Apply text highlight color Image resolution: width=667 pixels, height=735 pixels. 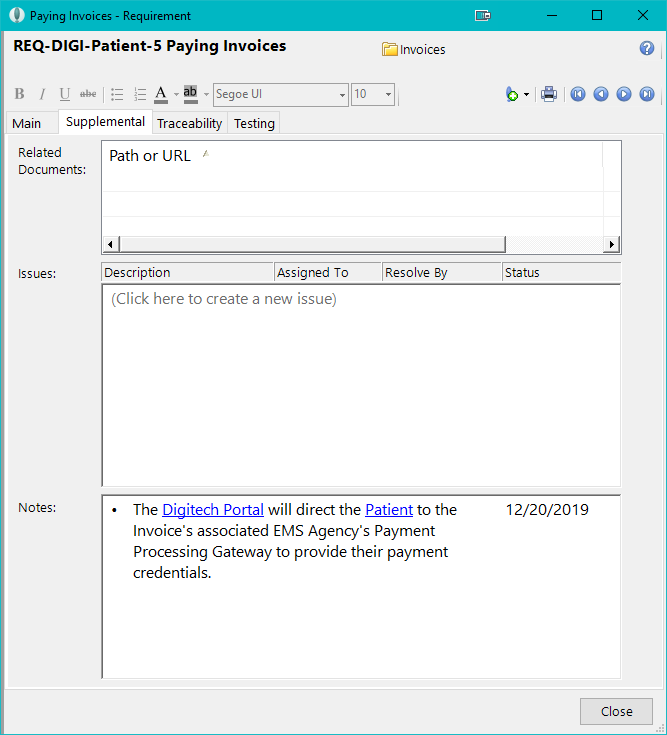(x=190, y=94)
